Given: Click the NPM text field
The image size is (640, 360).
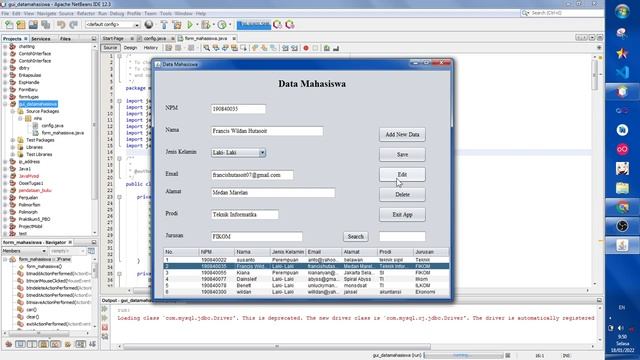Looking at the screenshot, I should pos(238,109).
